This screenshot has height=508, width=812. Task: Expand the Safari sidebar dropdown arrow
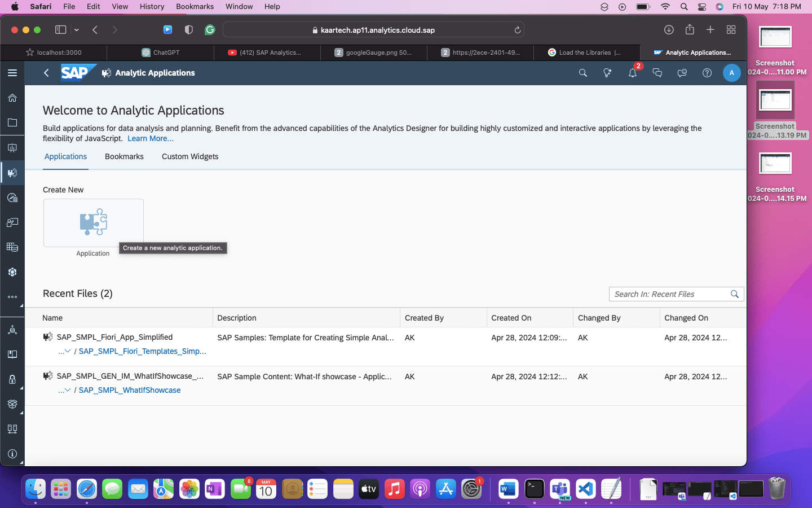pyautogui.click(x=77, y=30)
